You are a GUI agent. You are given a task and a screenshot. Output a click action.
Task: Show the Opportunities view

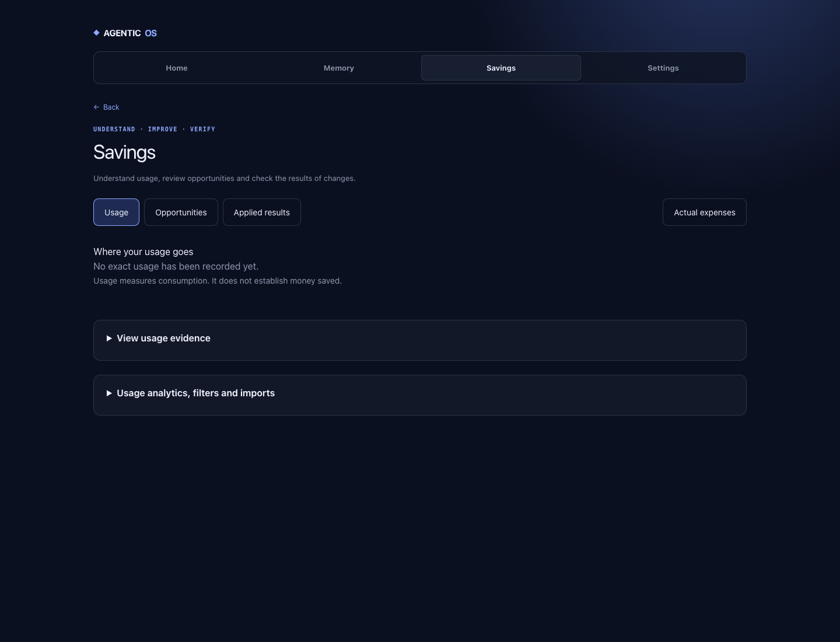tap(181, 212)
